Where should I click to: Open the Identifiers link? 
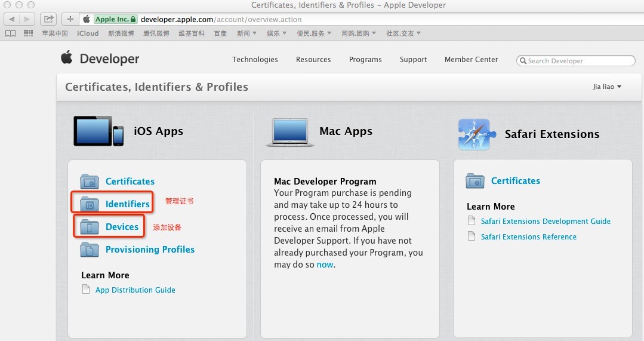(x=127, y=204)
